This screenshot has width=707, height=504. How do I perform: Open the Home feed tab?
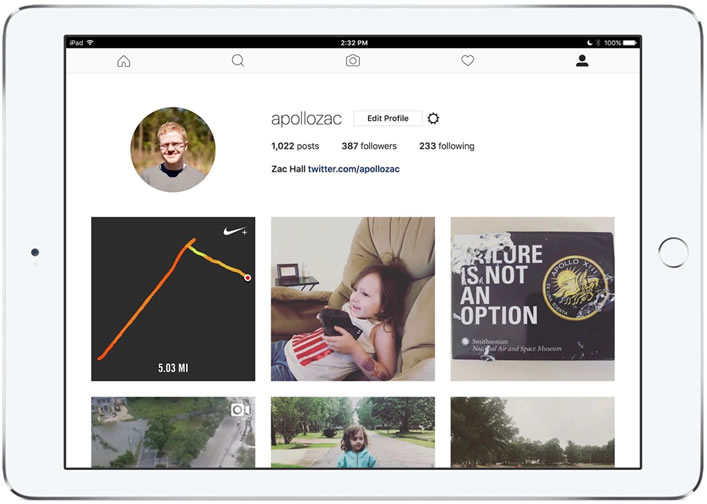pyautogui.click(x=124, y=61)
